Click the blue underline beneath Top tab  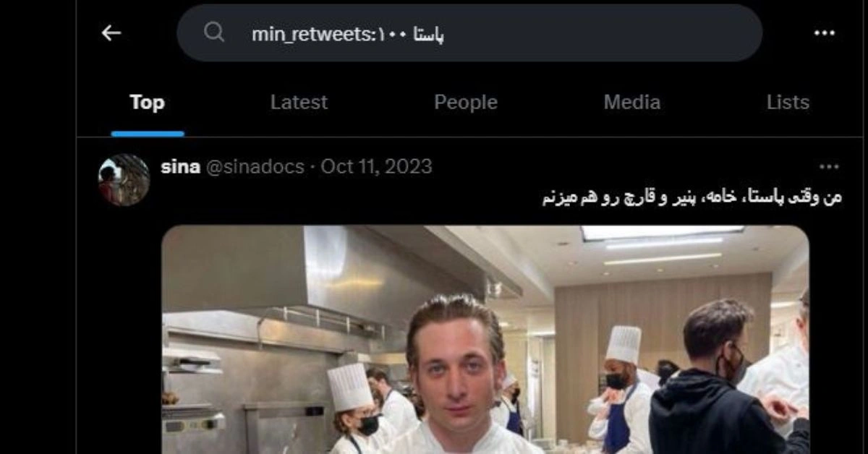click(x=148, y=134)
